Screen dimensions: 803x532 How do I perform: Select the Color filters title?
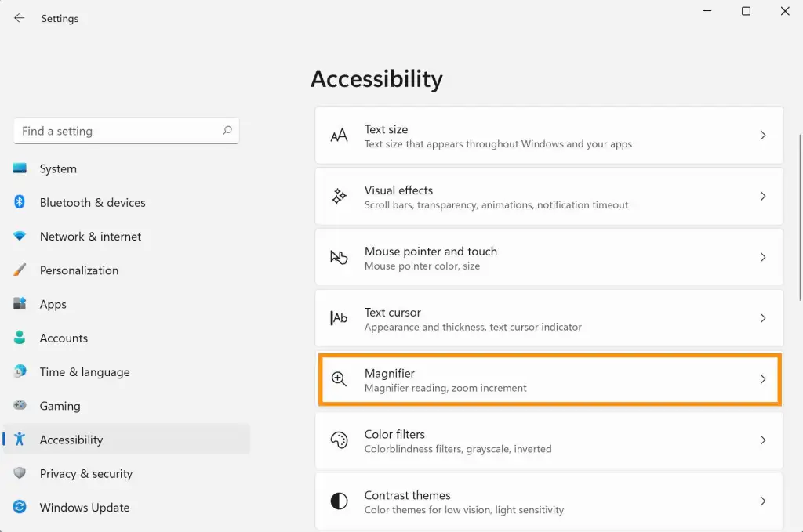click(x=395, y=434)
